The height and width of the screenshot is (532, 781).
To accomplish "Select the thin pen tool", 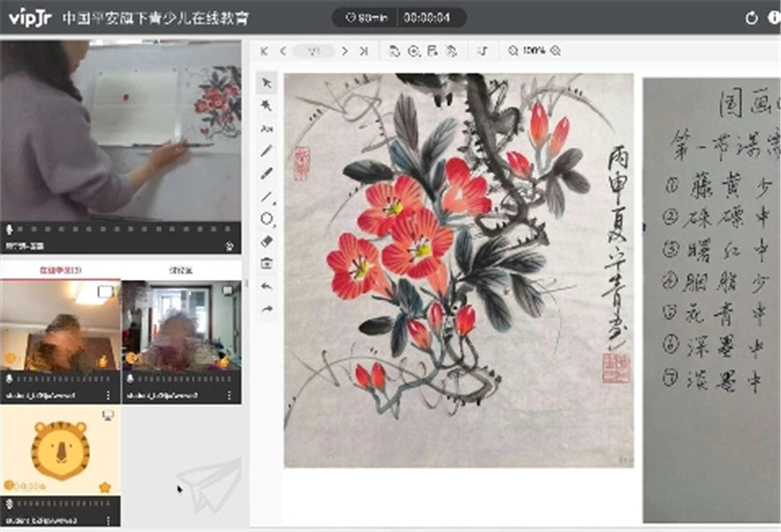I will click(x=267, y=150).
